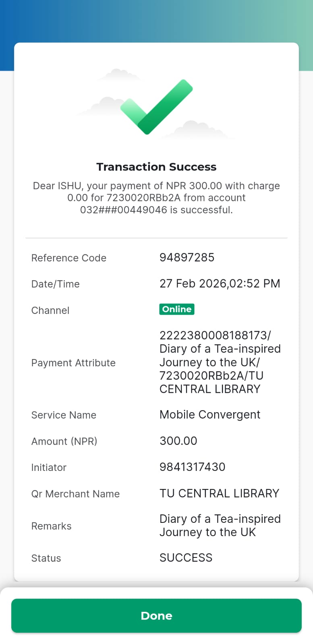The width and height of the screenshot is (313, 644).
Task: Tap the payment confirmation message paragraph
Action: 156,198
